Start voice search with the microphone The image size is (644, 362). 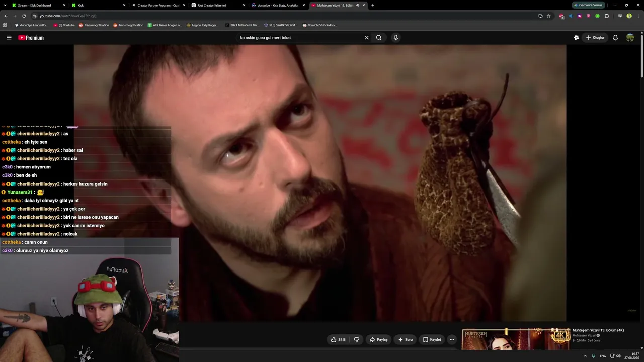click(396, 38)
